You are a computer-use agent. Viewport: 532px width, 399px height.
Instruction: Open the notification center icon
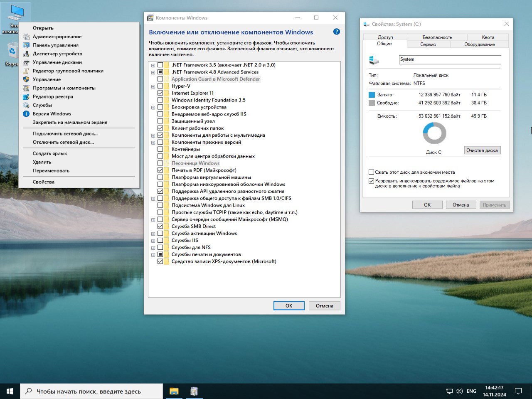point(518,391)
